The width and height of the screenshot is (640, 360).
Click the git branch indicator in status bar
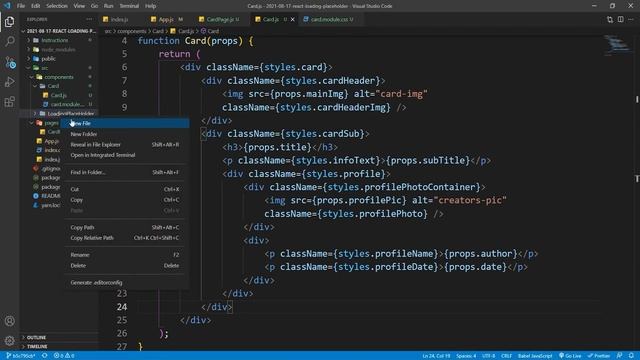[20, 356]
